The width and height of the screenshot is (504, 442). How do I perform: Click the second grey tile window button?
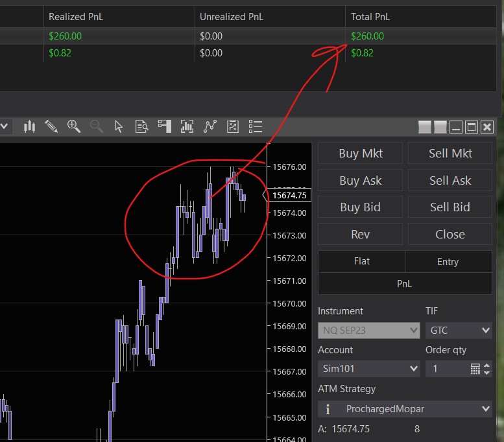tap(440, 127)
